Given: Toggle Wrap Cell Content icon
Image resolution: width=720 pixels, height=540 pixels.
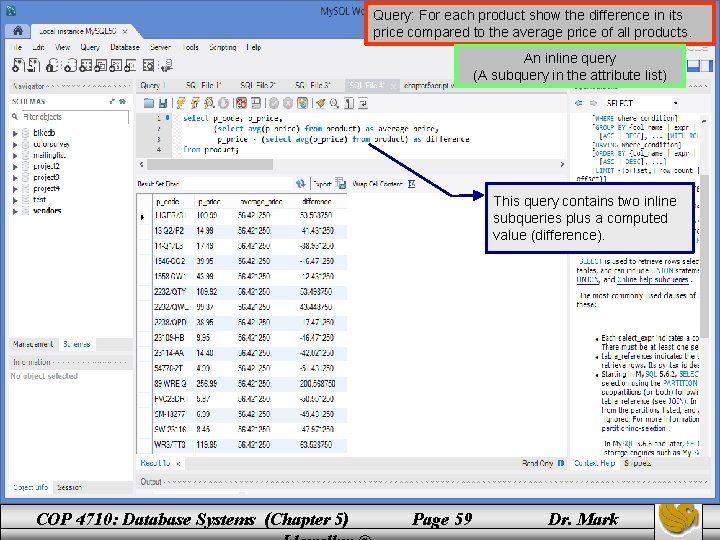Looking at the screenshot, I should tap(412, 184).
